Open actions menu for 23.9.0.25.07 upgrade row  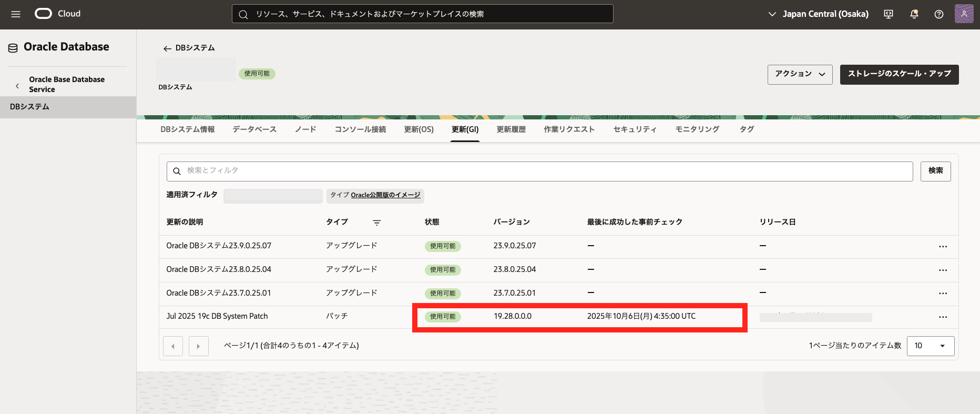(x=943, y=246)
